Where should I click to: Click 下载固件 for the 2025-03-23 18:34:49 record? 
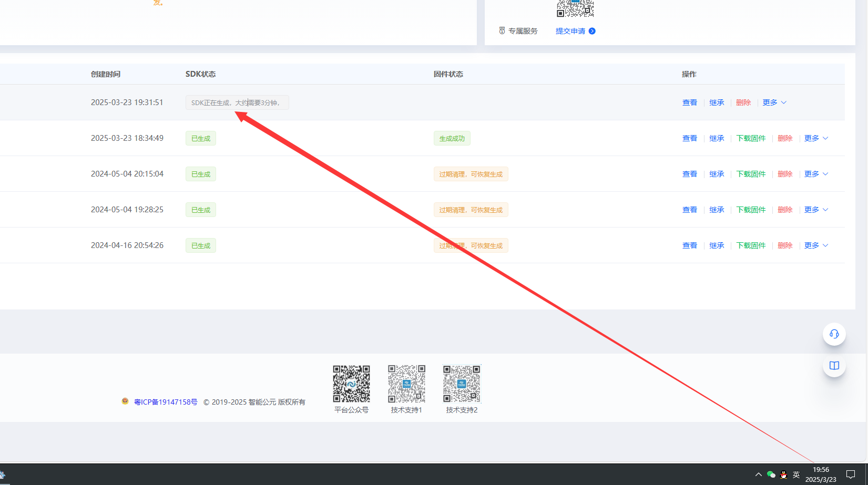click(x=751, y=138)
